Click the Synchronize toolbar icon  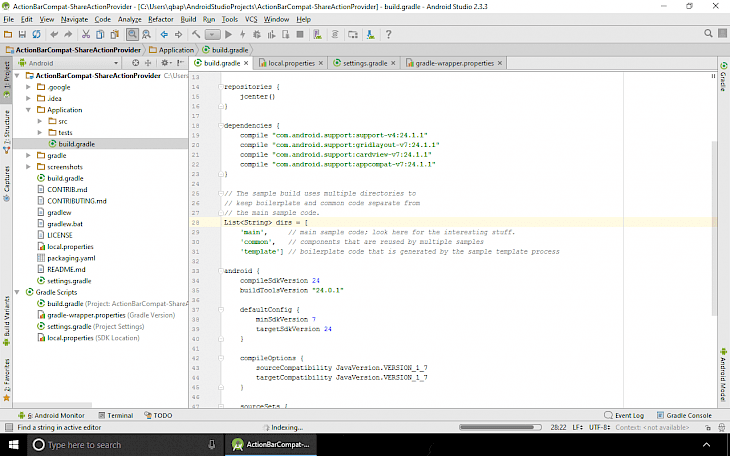pyautogui.click(x=36, y=34)
